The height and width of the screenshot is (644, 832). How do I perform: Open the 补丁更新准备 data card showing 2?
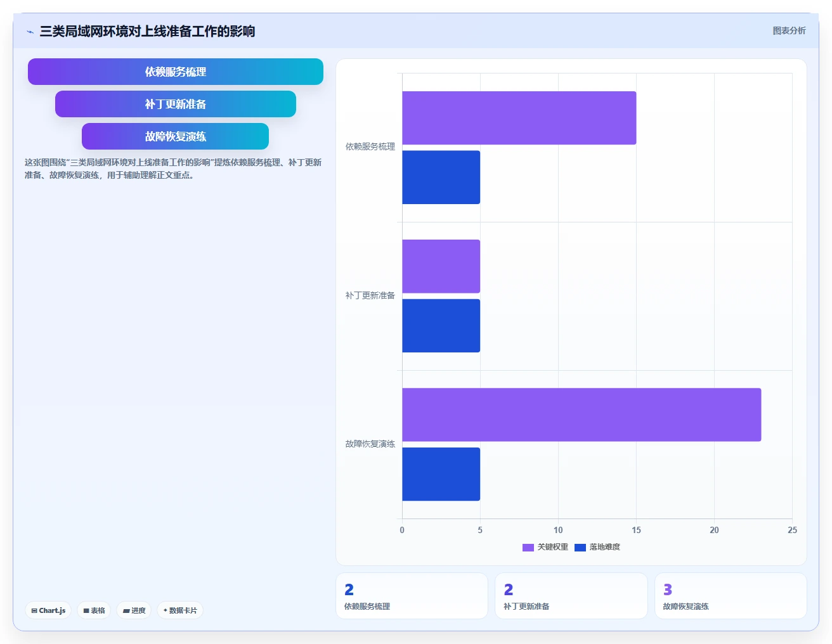(x=571, y=596)
